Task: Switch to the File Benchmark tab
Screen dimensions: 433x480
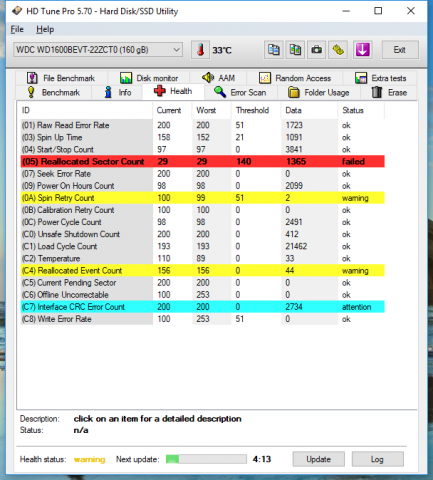Action: (61, 78)
